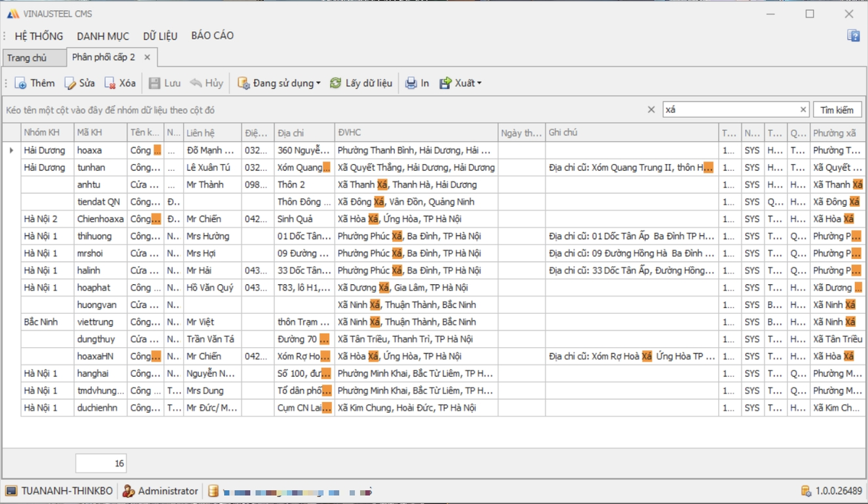
Task: Click the TUANANH-THINKBO computer status icon
Action: [x=12, y=491]
